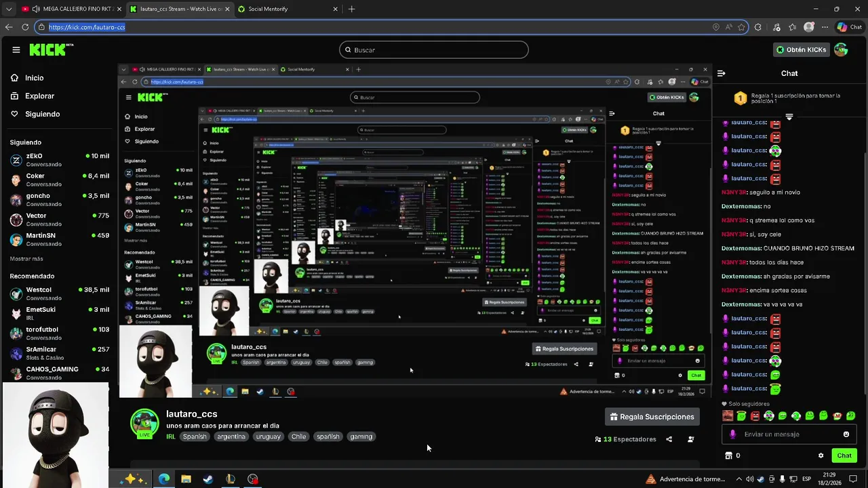Open recommended channel SrAmilcar

click(59, 353)
